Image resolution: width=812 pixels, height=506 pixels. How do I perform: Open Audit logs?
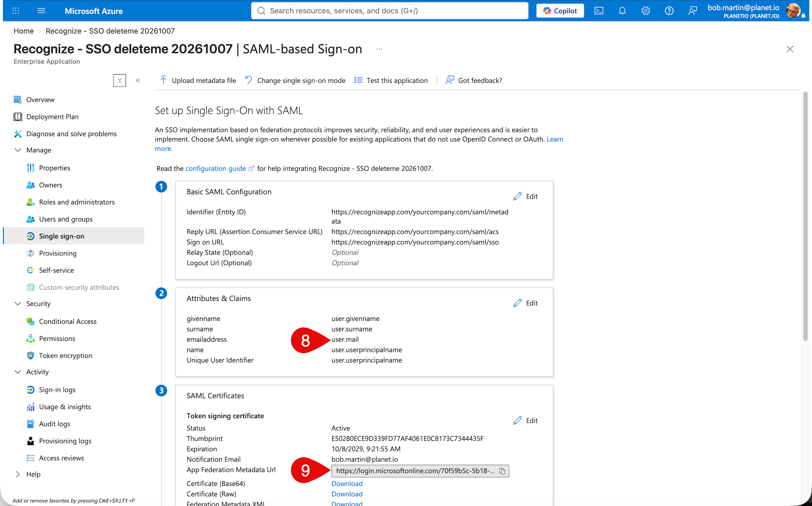(x=55, y=424)
